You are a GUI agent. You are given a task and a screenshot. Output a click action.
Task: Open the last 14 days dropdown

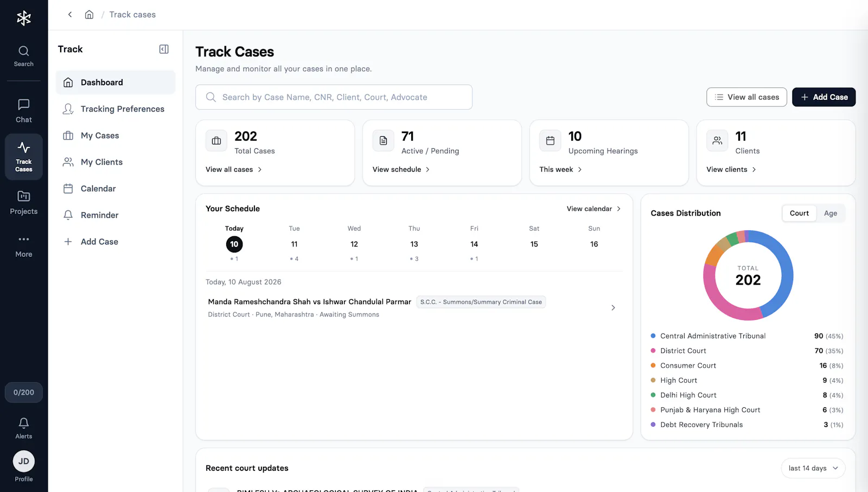(813, 468)
